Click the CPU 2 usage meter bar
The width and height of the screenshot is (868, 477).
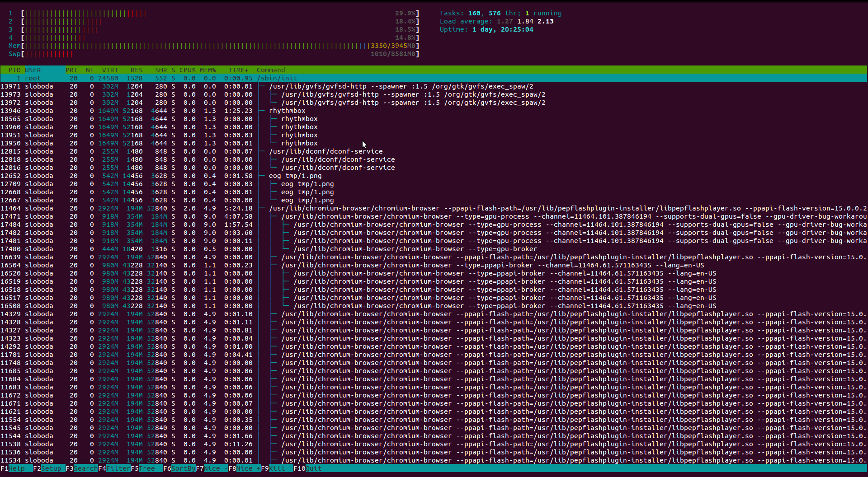(x=220, y=21)
